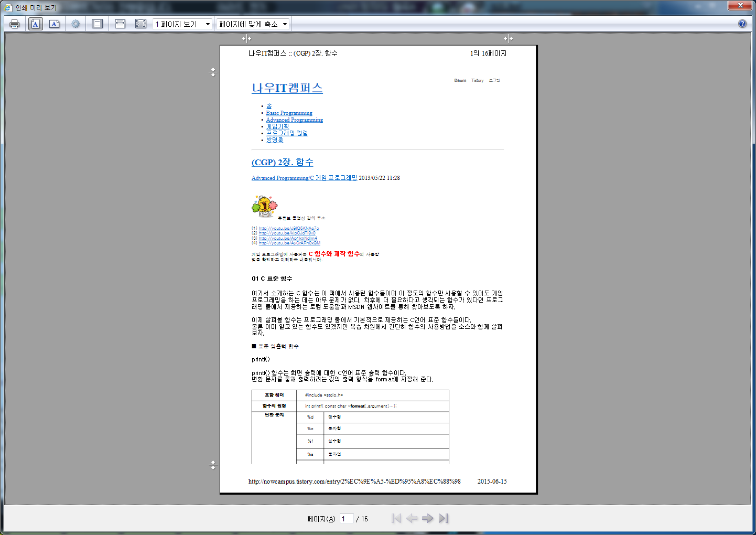Image resolution: width=756 pixels, height=535 pixels.
Task: Click the '홈' navigation link
Action: tap(269, 106)
